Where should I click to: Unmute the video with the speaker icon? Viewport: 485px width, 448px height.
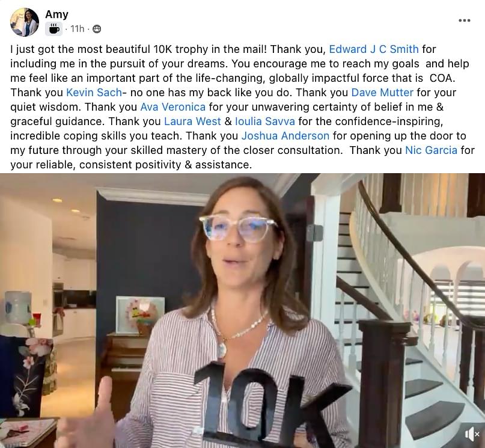(x=471, y=434)
